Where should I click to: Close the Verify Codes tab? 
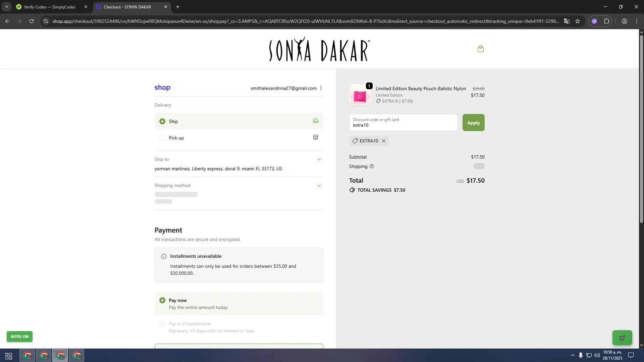[85, 7]
